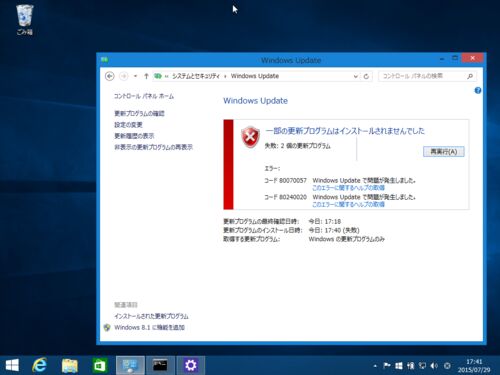The width and height of the screenshot is (500, 375).
Task: Open コントロール パネル ホーム link
Action: click(x=144, y=96)
